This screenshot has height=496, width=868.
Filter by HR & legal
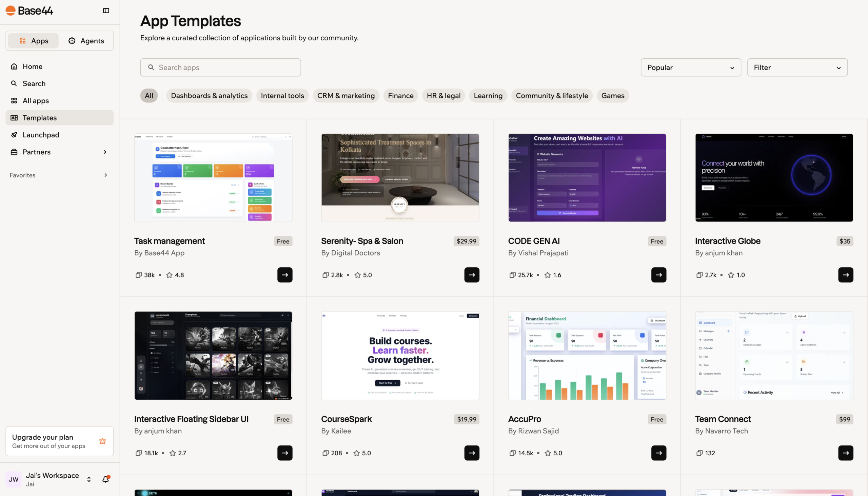pos(443,95)
